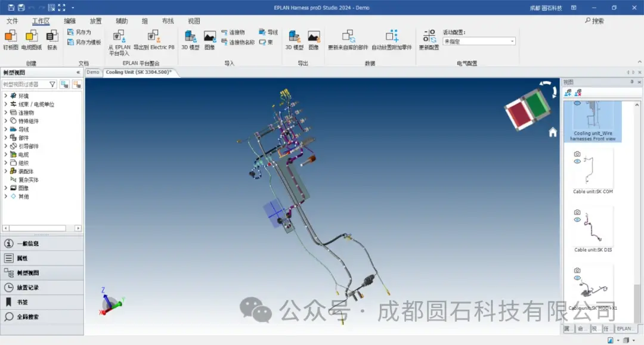Update parts from library (更新来自库的部件)

point(348,40)
